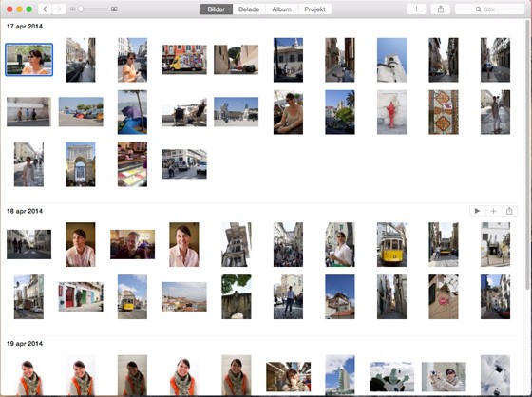Select the modern white tower photo
Viewport: 532px width, 397px height.
coord(340,375)
